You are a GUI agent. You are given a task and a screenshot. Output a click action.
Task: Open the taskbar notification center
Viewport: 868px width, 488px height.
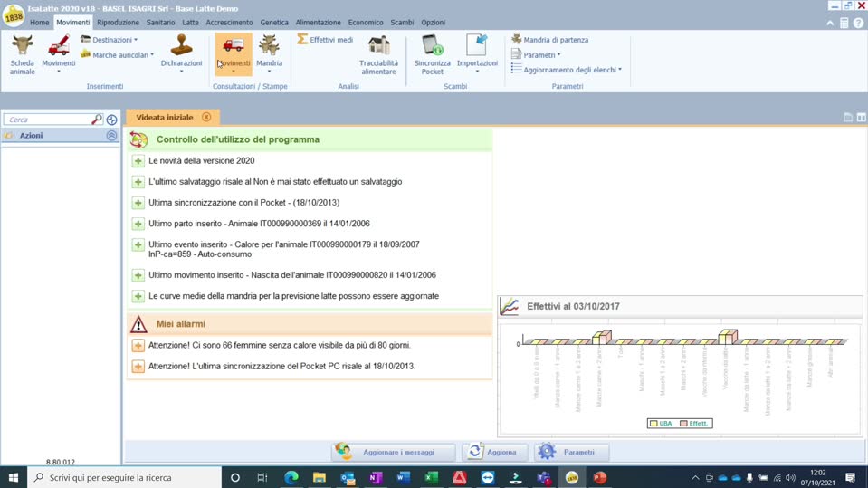pyautogui.click(x=851, y=477)
